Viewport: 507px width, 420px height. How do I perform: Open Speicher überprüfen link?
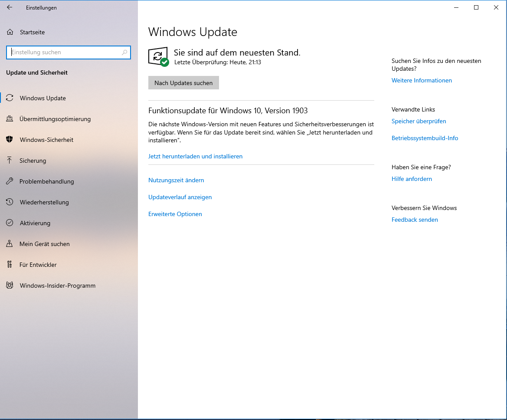click(419, 121)
